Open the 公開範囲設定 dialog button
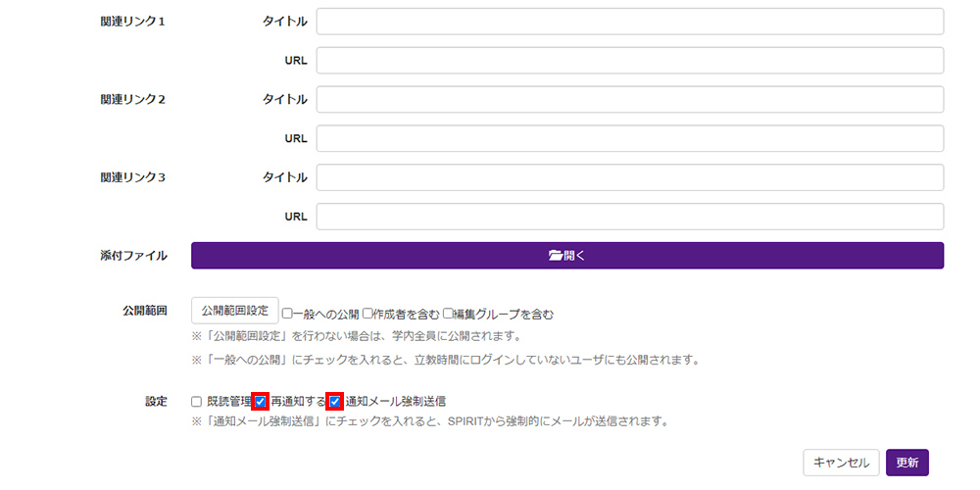 click(235, 311)
